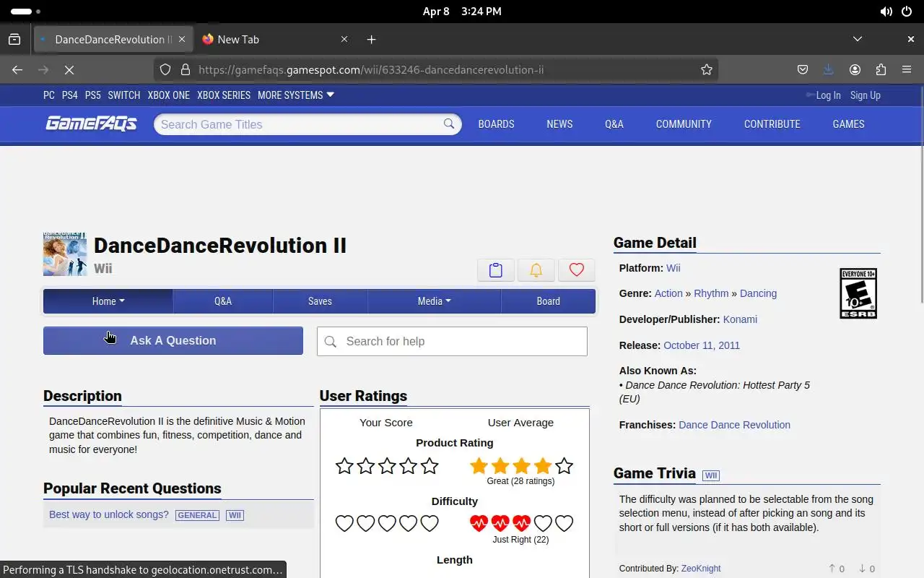The image size is (924, 578).
Task: Switch to the game Q&A tab
Action: pos(223,301)
